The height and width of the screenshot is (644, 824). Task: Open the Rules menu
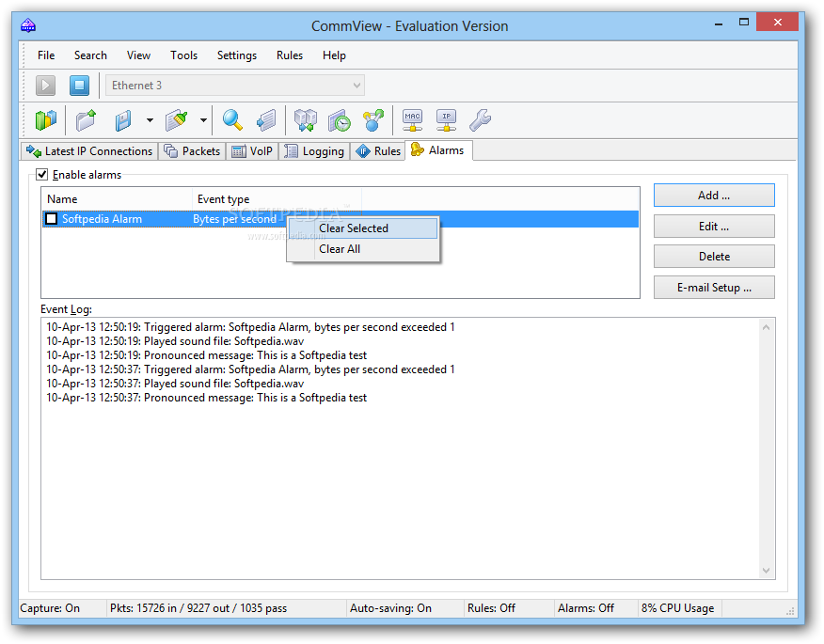tap(290, 55)
